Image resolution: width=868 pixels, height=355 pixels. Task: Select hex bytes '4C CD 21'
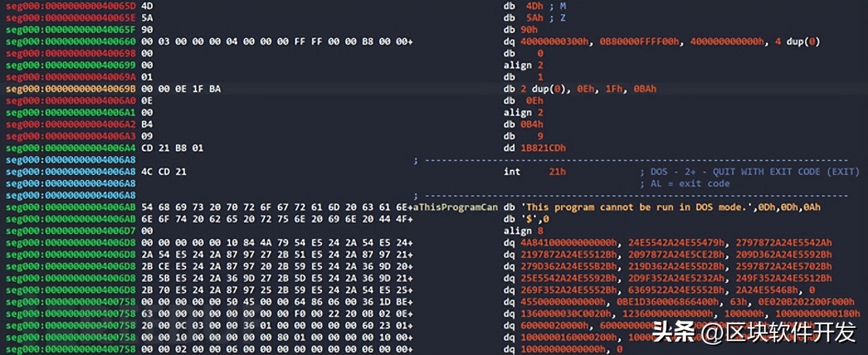click(x=165, y=172)
